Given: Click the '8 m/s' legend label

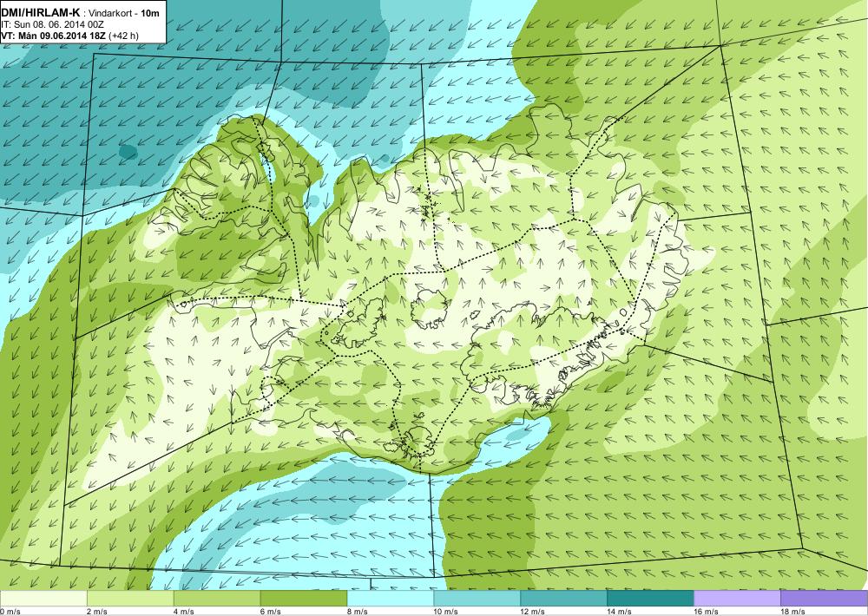Looking at the screenshot, I should click(x=358, y=612).
